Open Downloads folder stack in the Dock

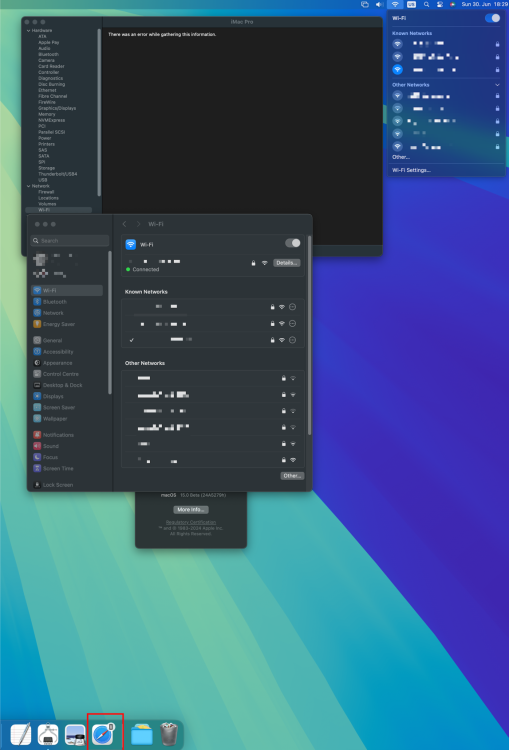click(x=142, y=735)
